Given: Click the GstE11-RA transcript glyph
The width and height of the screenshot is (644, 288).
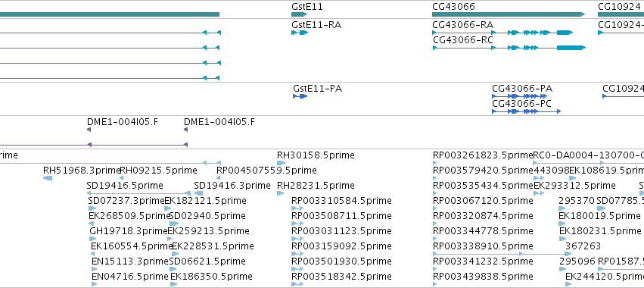Looking at the screenshot, I should coord(300,33).
